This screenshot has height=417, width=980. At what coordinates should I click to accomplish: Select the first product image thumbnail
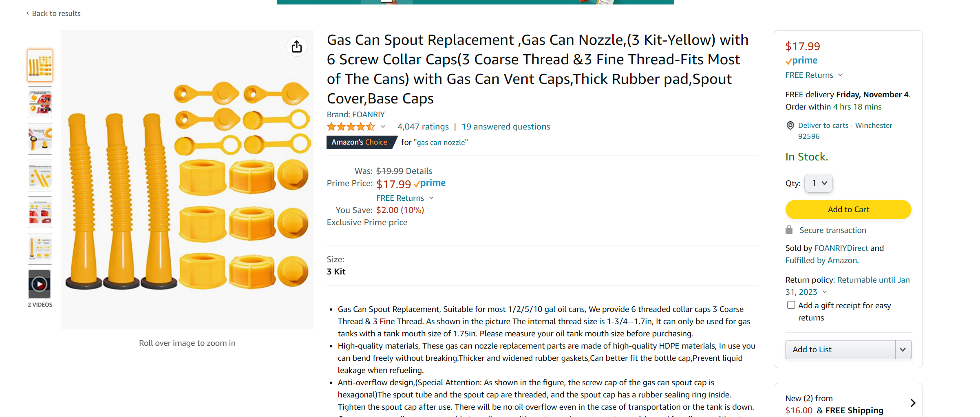tap(40, 66)
